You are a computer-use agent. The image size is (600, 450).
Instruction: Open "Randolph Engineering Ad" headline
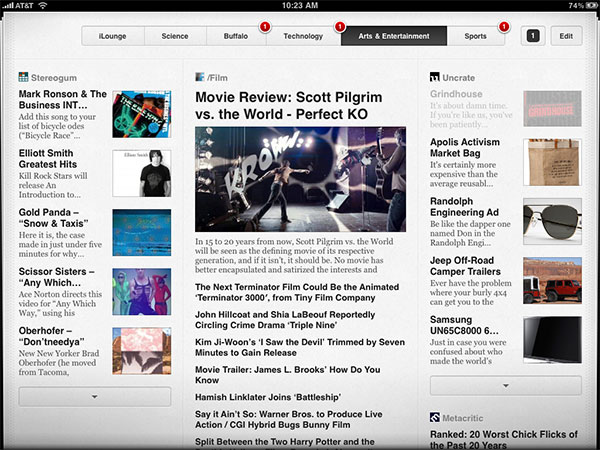(x=465, y=207)
